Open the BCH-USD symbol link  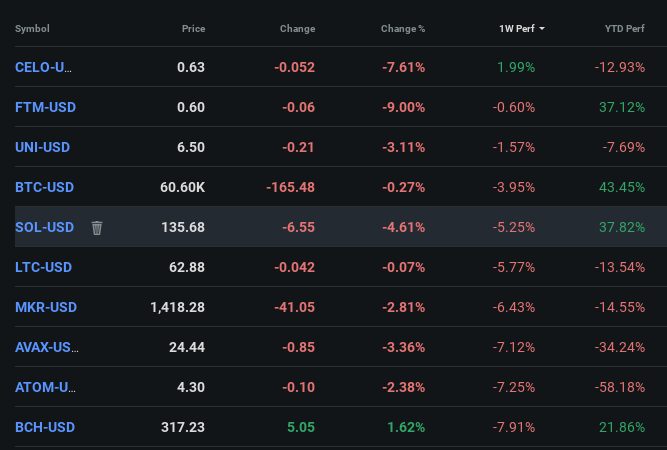45,427
